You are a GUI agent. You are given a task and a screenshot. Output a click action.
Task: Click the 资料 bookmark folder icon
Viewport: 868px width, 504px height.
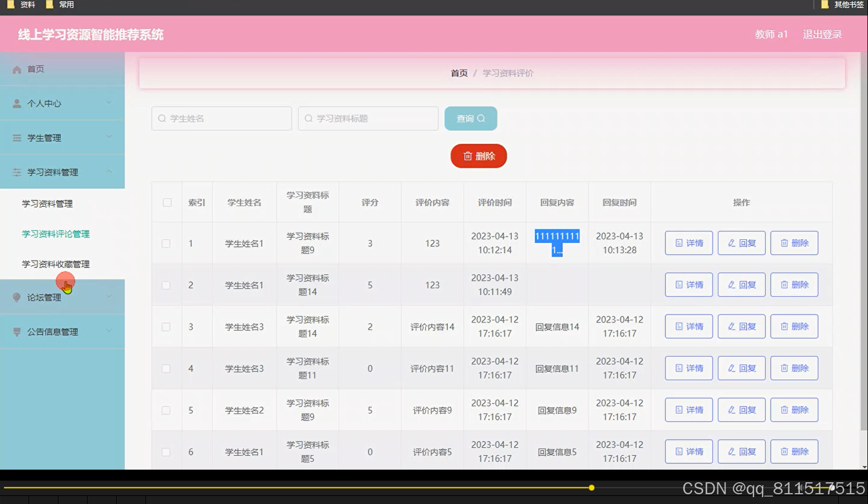(10, 5)
